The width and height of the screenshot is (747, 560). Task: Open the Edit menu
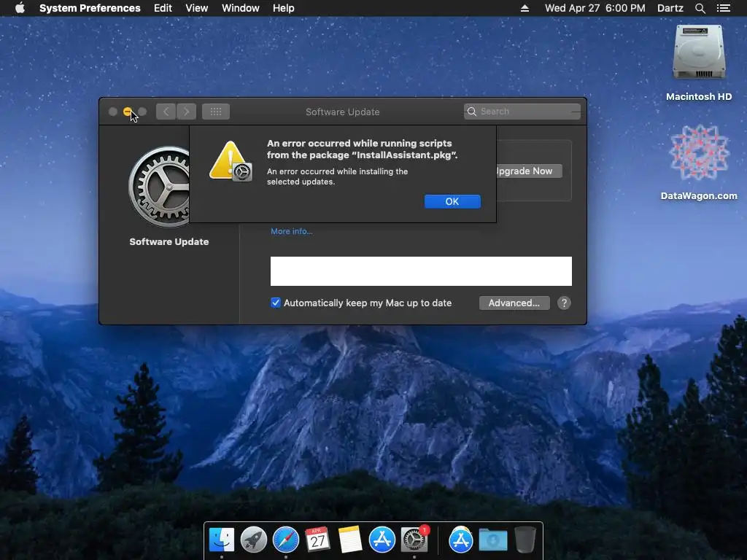point(163,8)
